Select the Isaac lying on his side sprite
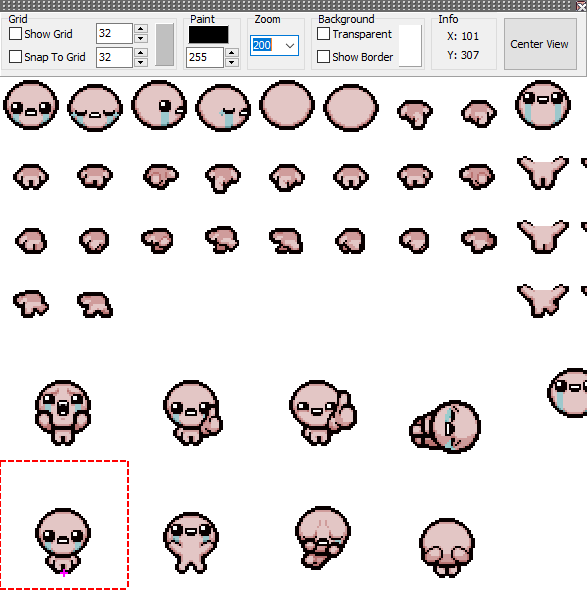Image resolution: width=587 pixels, height=607 pixels. [445, 427]
